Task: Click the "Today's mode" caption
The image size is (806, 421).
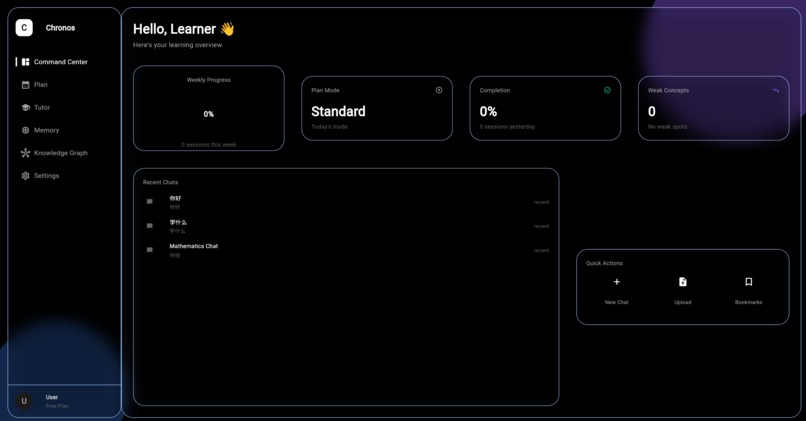Action: pos(329,127)
